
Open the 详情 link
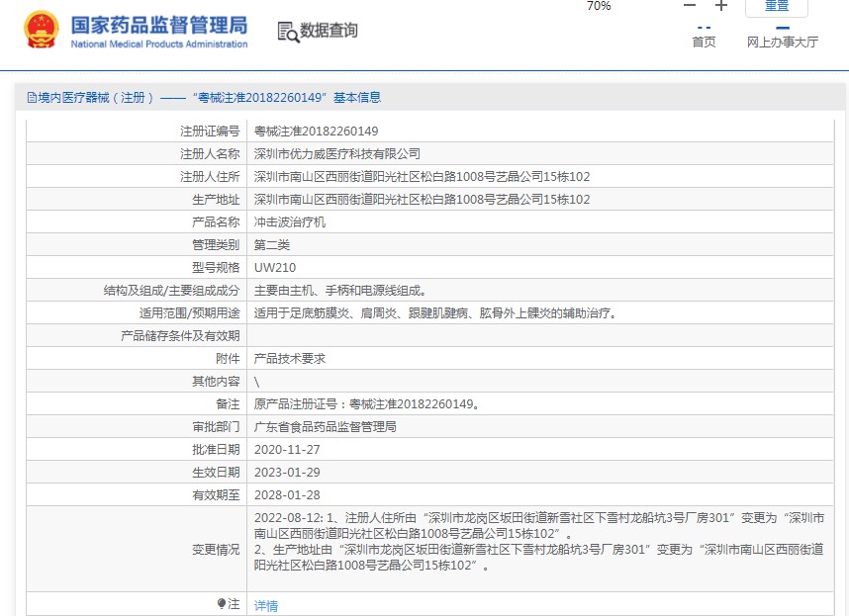(x=266, y=605)
